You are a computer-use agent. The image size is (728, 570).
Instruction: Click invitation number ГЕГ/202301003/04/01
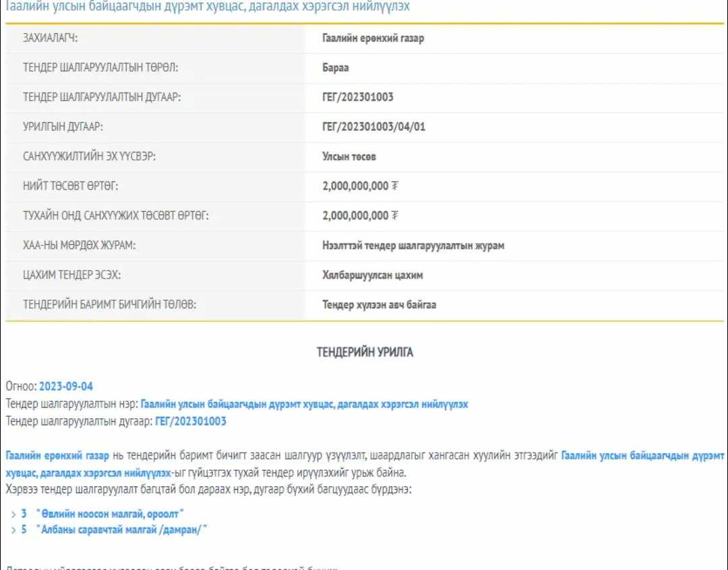[374, 127]
